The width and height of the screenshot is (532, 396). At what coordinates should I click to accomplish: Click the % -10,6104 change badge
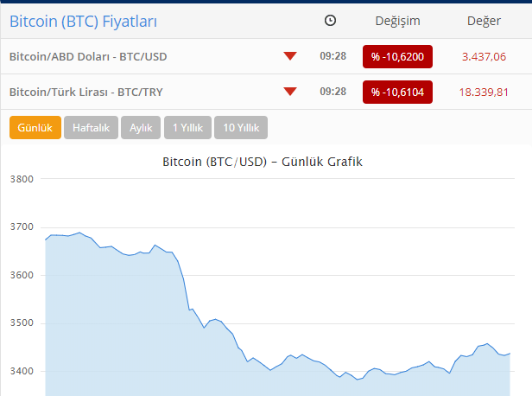point(397,92)
